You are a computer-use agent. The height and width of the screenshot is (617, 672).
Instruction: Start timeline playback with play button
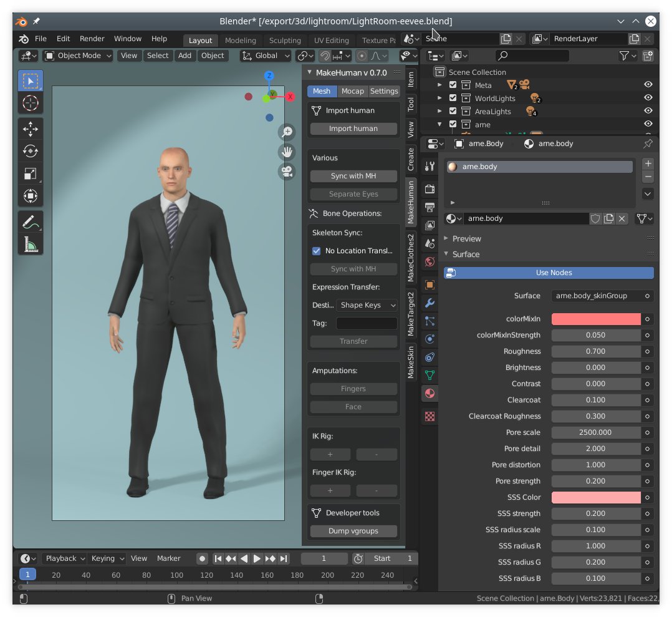click(257, 558)
